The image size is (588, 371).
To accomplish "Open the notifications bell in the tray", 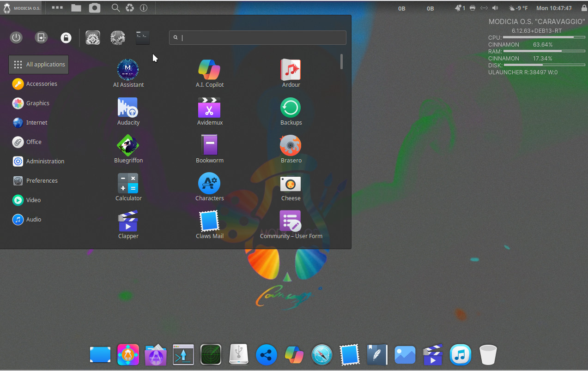I will point(460,8).
